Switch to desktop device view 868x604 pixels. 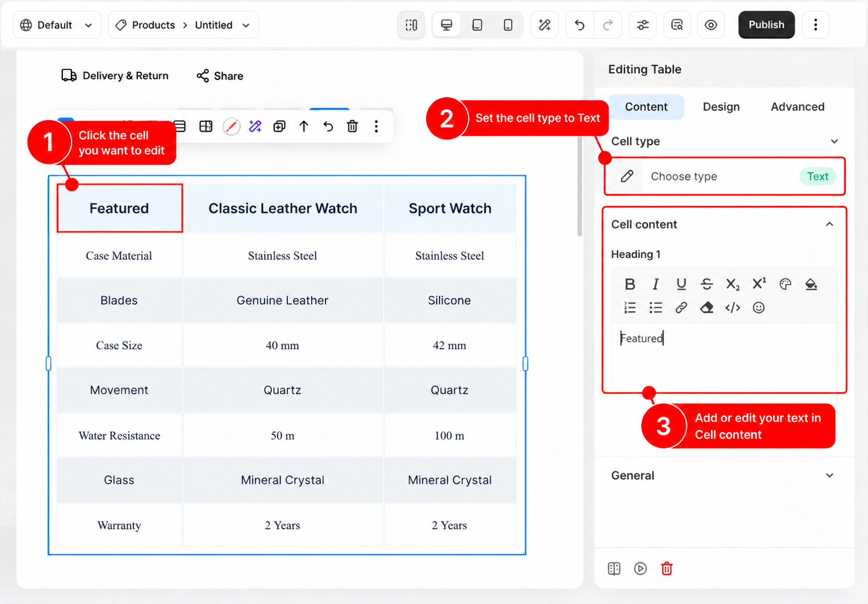(x=446, y=25)
